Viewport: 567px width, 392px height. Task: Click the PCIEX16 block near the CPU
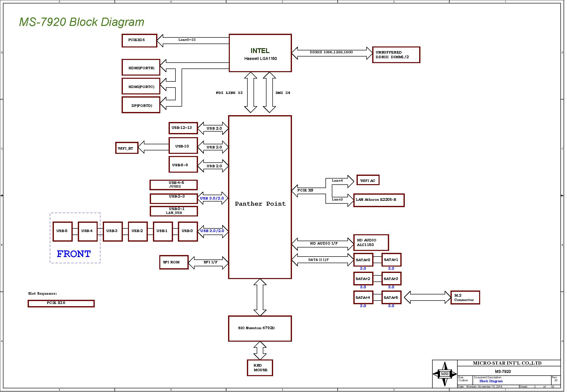coord(139,41)
